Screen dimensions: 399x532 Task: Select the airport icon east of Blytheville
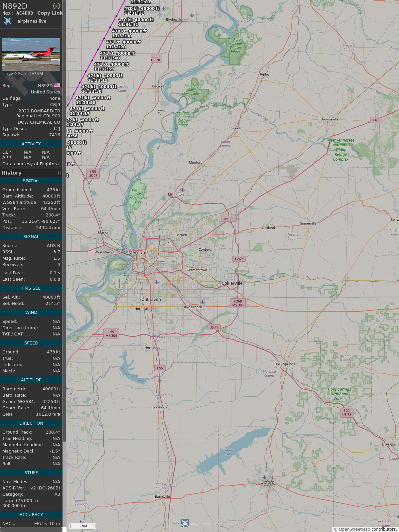(192, 15)
